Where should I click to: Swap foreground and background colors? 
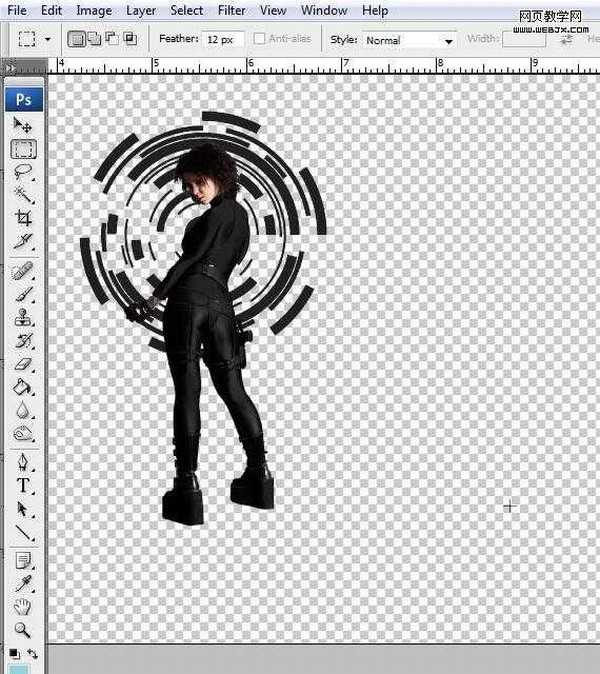pyautogui.click(x=32, y=653)
